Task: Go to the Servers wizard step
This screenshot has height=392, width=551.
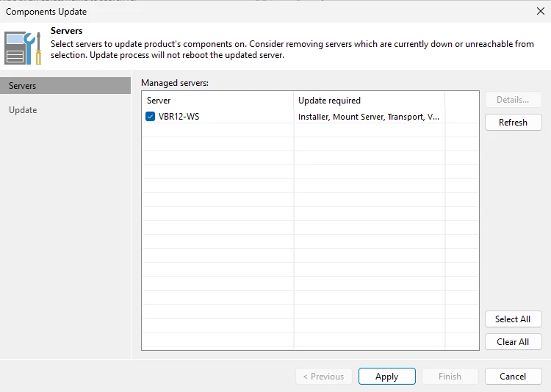Action: pos(65,86)
